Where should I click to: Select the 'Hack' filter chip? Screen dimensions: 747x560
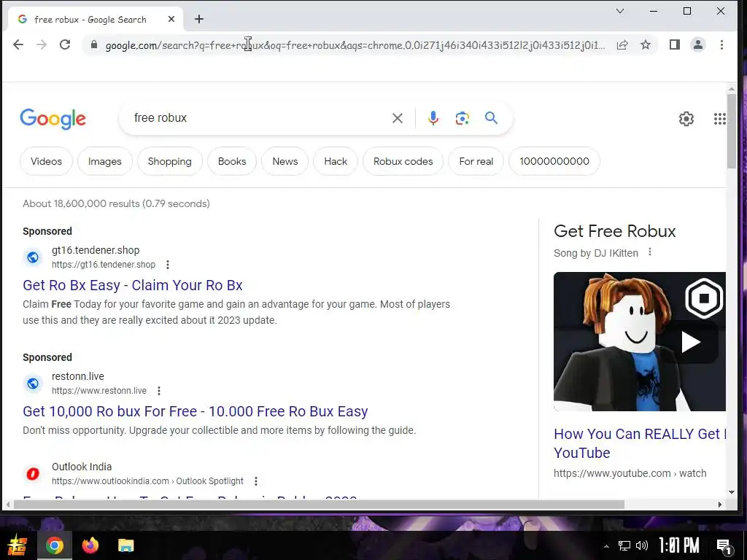(336, 161)
